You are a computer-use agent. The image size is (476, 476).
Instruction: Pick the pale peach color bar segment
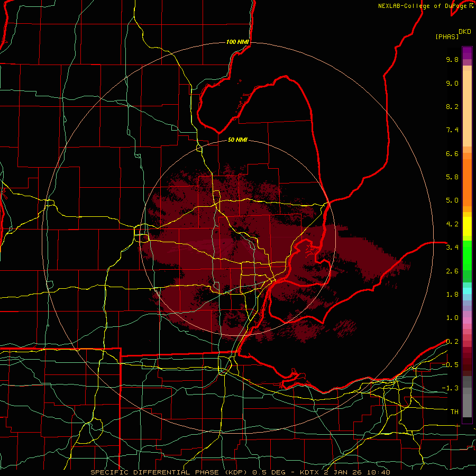[467, 109]
